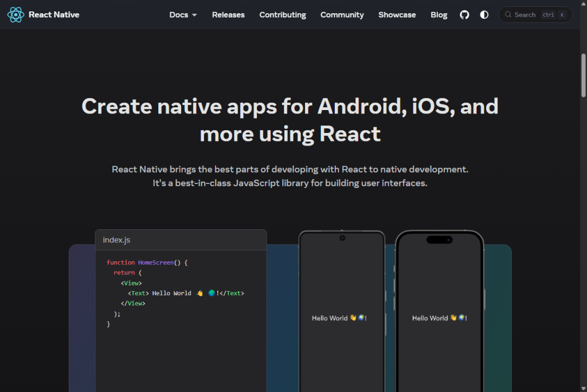
Task: Toggle dark/light theme mode
Action: (484, 14)
